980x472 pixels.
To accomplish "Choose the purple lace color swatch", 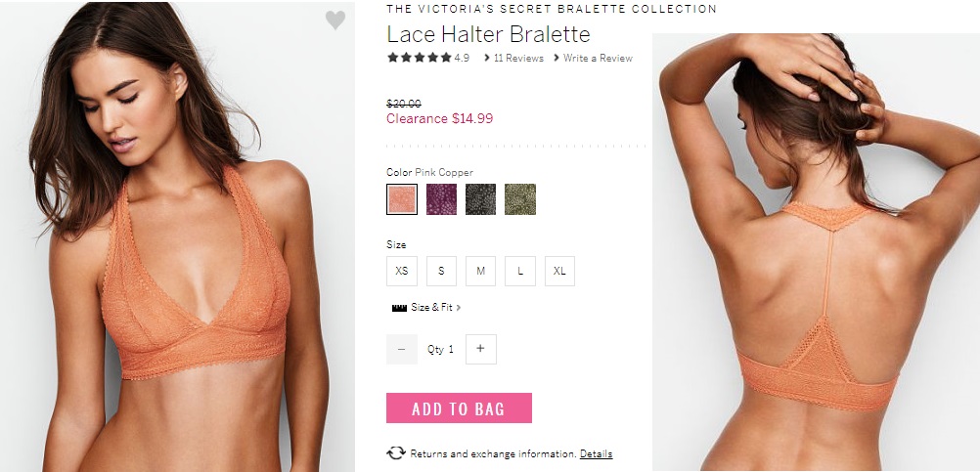I will click(x=441, y=199).
